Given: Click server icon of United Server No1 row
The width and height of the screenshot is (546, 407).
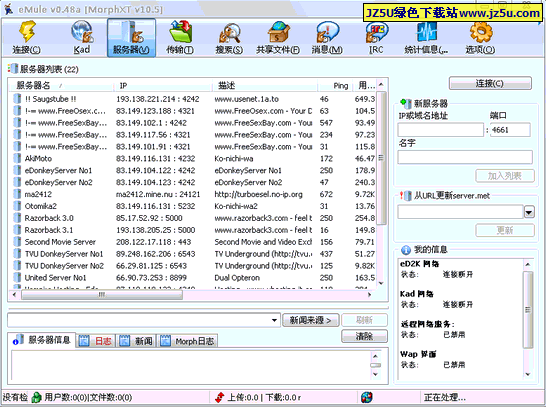Looking at the screenshot, I should point(17,277).
